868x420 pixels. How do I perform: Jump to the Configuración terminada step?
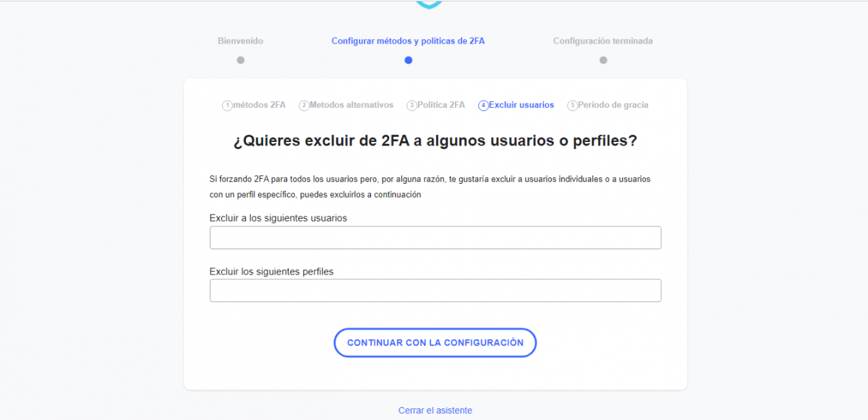(x=603, y=41)
